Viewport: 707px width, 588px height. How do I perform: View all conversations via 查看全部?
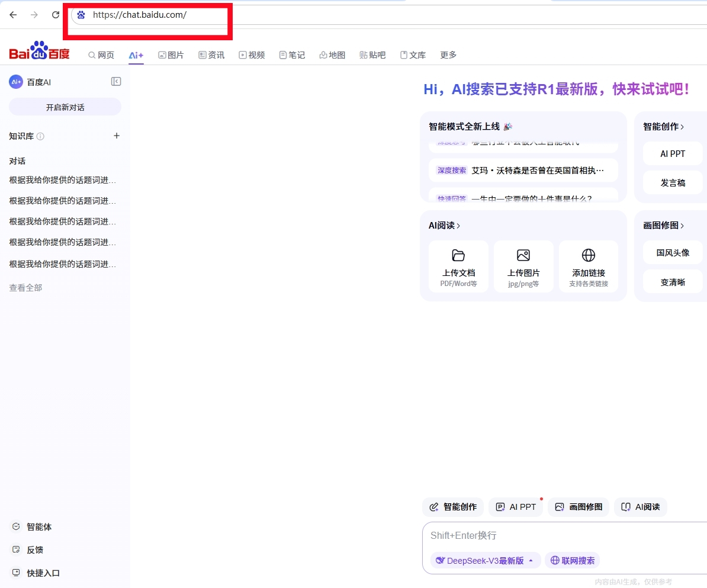(x=25, y=288)
